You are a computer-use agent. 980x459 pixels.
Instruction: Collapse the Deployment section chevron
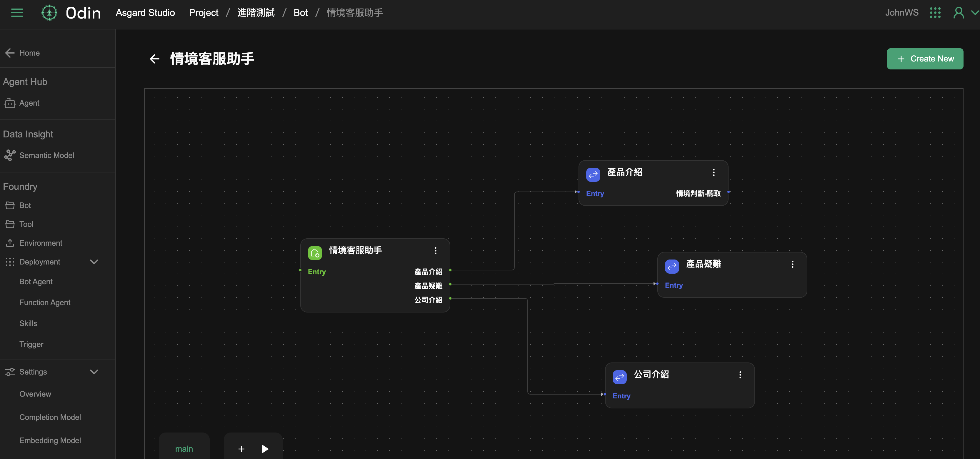[94, 262]
